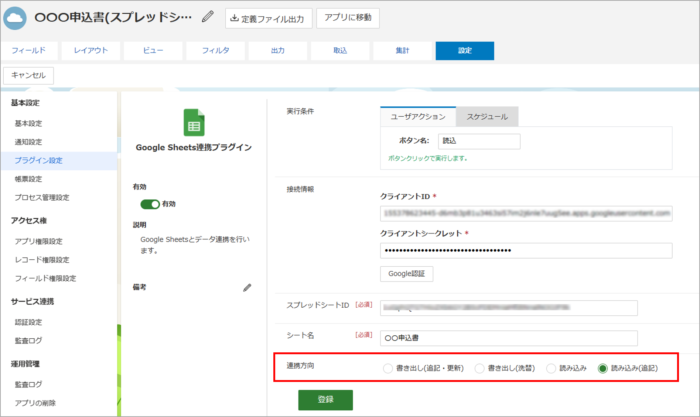Viewport: 700px width, 417px height.
Task: Click the アクセス権 section heading
Action: [x=29, y=221]
